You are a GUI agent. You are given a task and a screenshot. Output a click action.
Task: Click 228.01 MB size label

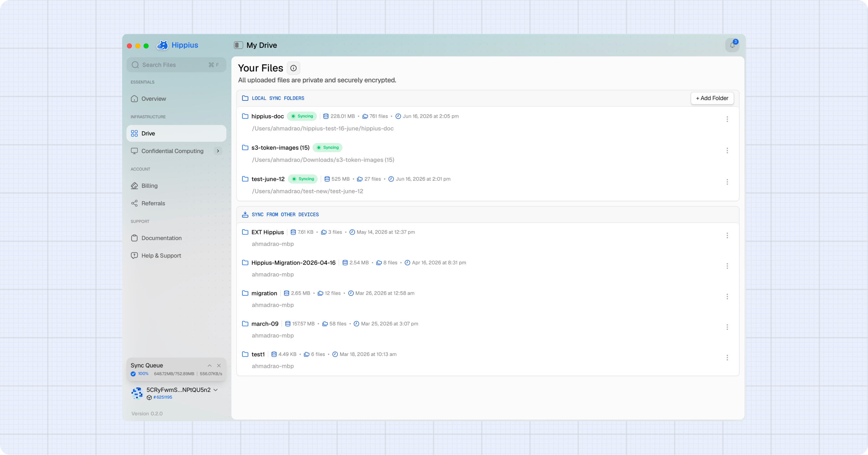click(342, 116)
